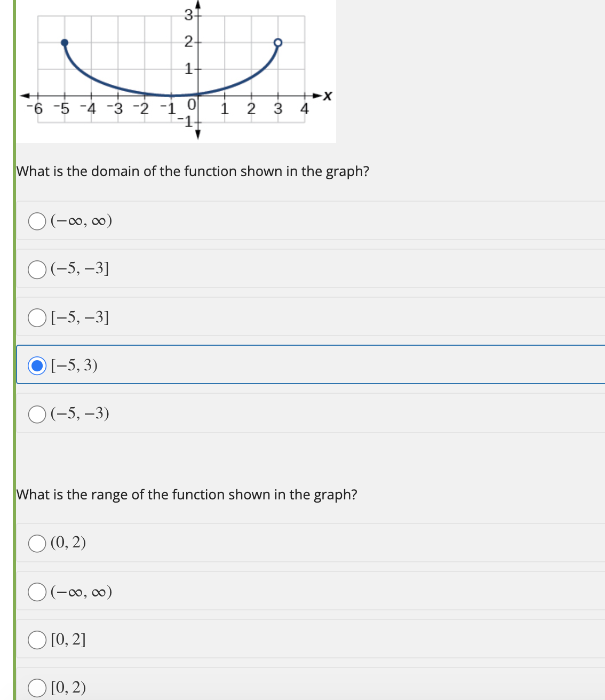Click the highlighted [−5, 3) answer row
The width and height of the screenshot is (605, 700).
213,366
